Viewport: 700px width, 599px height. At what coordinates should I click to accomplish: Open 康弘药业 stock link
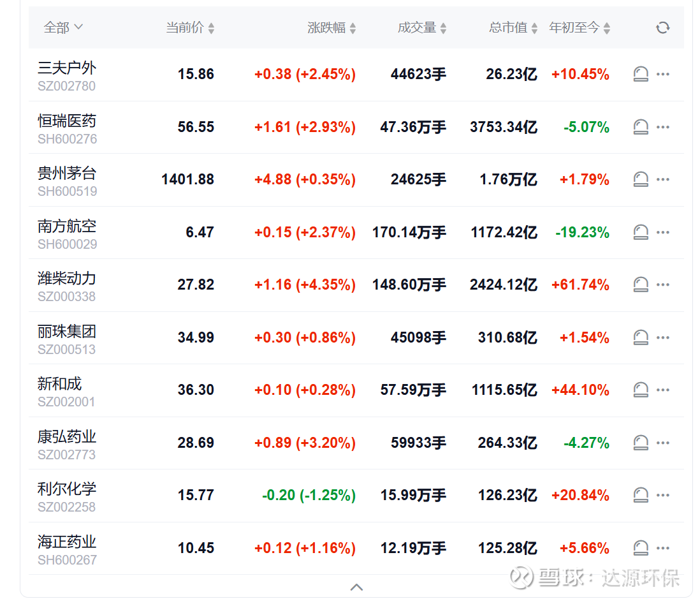tap(67, 437)
